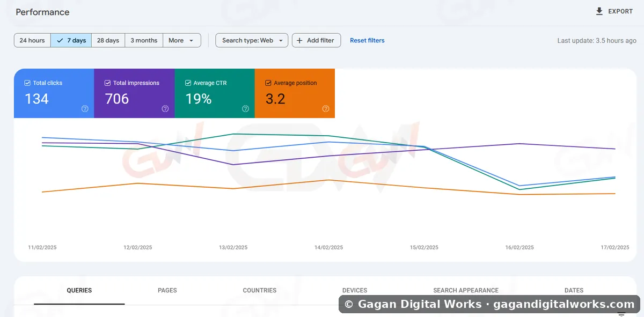Switch to the Queries tab

[x=79, y=291]
